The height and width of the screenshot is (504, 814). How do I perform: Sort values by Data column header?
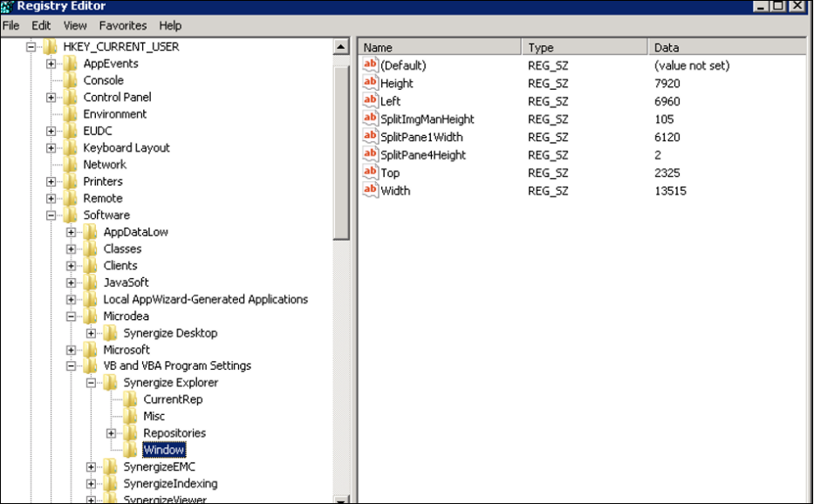[728, 47]
